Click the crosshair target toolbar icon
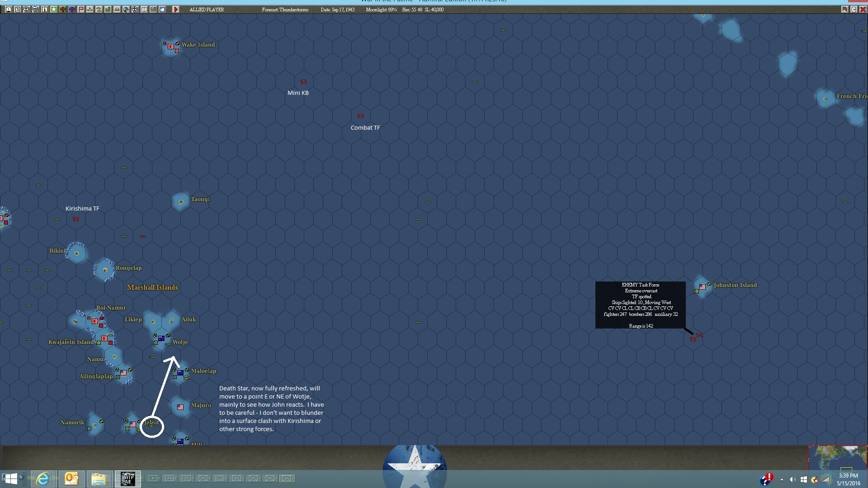 tap(135, 9)
